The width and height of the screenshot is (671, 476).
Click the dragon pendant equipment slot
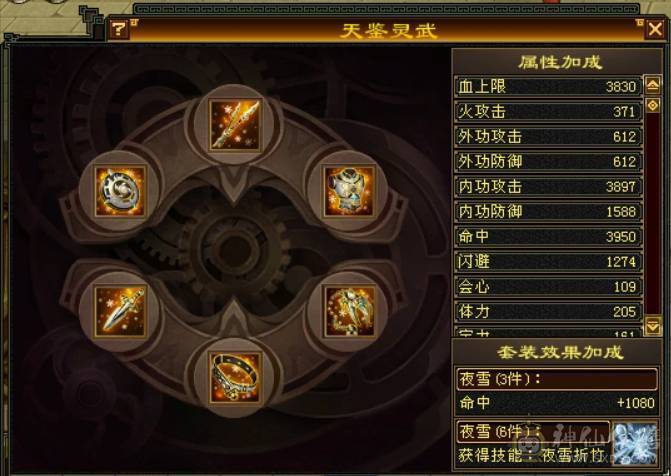click(x=350, y=312)
